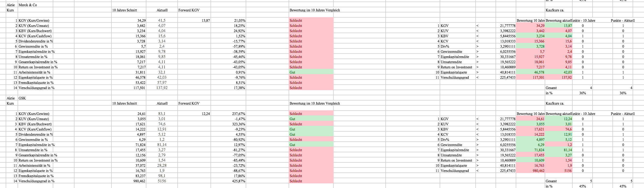Select GSK's Verschuldungsgrad change 425,87%
This screenshot has width=644, height=188.
pyautogui.click(x=239, y=181)
